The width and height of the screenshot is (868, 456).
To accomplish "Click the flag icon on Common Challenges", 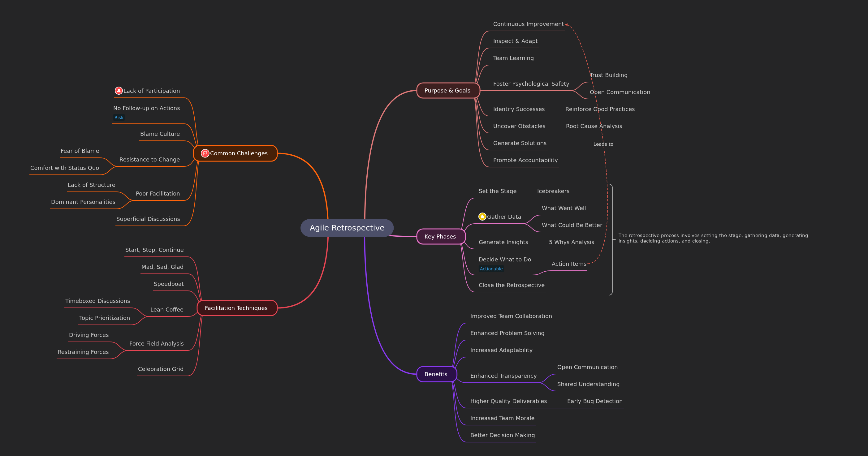I will (205, 153).
